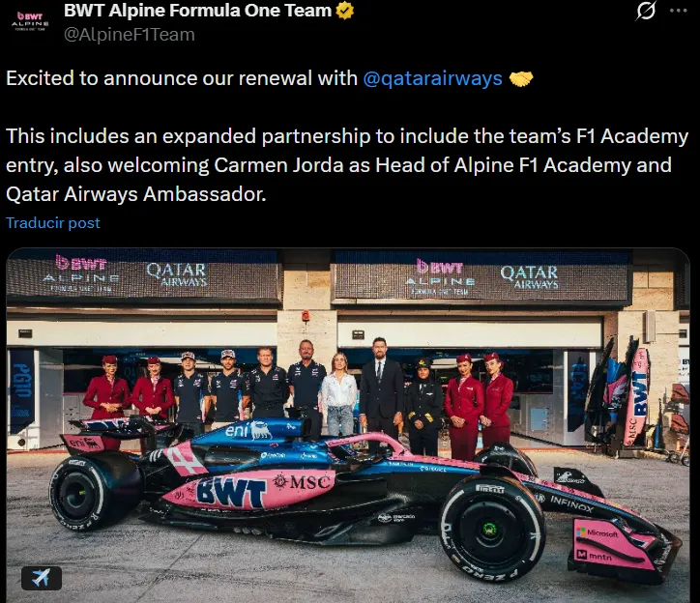700x603 pixels.
Task: Open the @qatarairways mention link
Action: pos(432,78)
